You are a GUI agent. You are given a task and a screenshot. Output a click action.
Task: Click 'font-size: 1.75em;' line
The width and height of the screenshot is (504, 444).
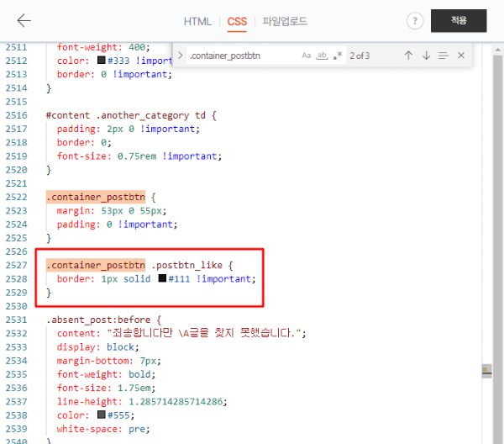click(x=106, y=388)
